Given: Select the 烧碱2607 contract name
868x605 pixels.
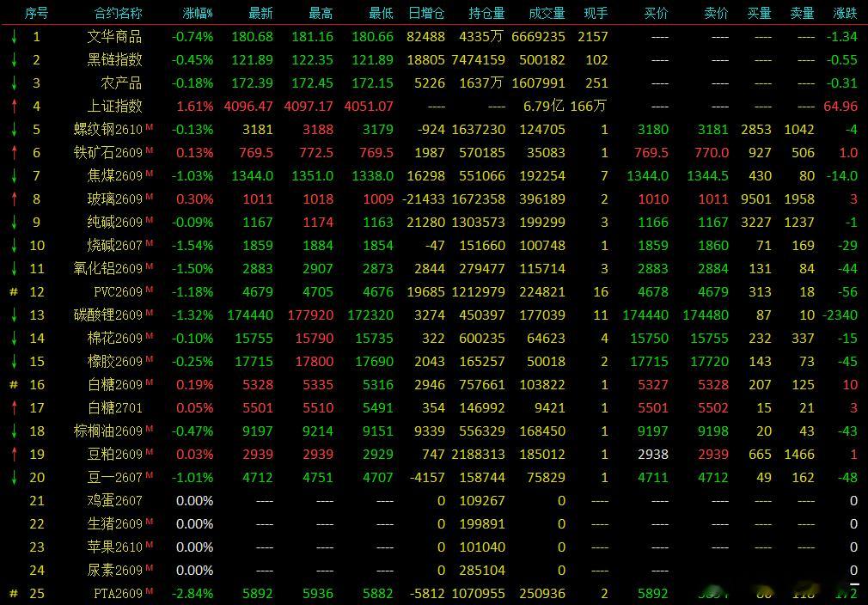Looking at the screenshot, I should click(x=114, y=246).
